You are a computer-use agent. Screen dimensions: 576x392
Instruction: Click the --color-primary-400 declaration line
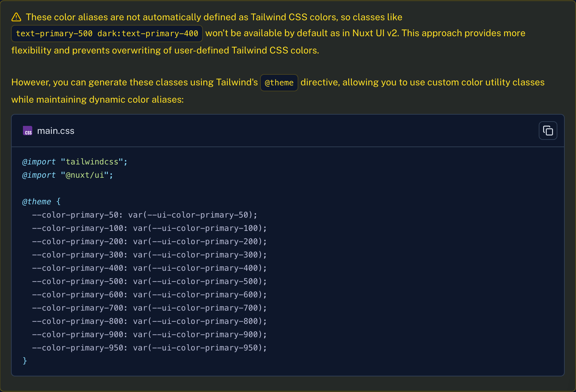149,268
